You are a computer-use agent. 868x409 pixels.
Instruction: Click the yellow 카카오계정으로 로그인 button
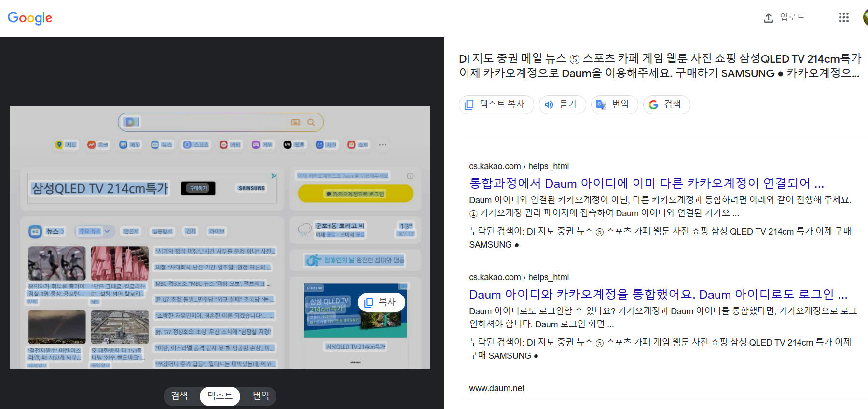tap(356, 194)
